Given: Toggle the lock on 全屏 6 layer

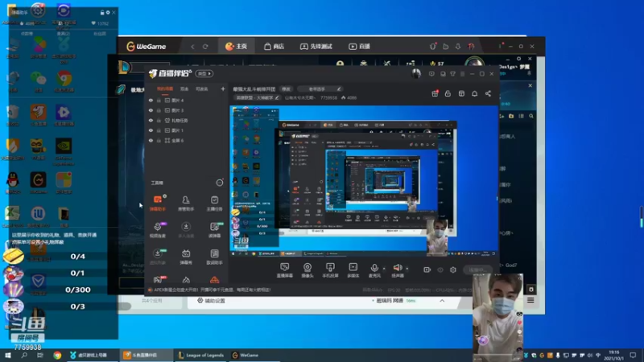Looking at the screenshot, I should [x=159, y=140].
